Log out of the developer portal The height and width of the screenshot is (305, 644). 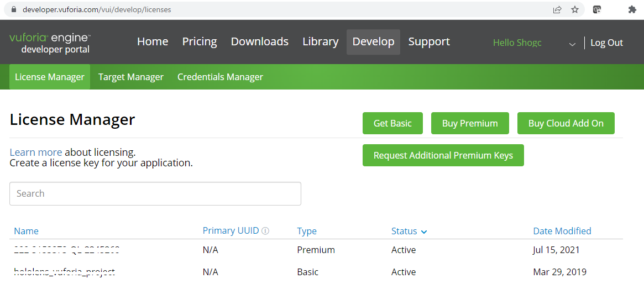click(x=606, y=43)
